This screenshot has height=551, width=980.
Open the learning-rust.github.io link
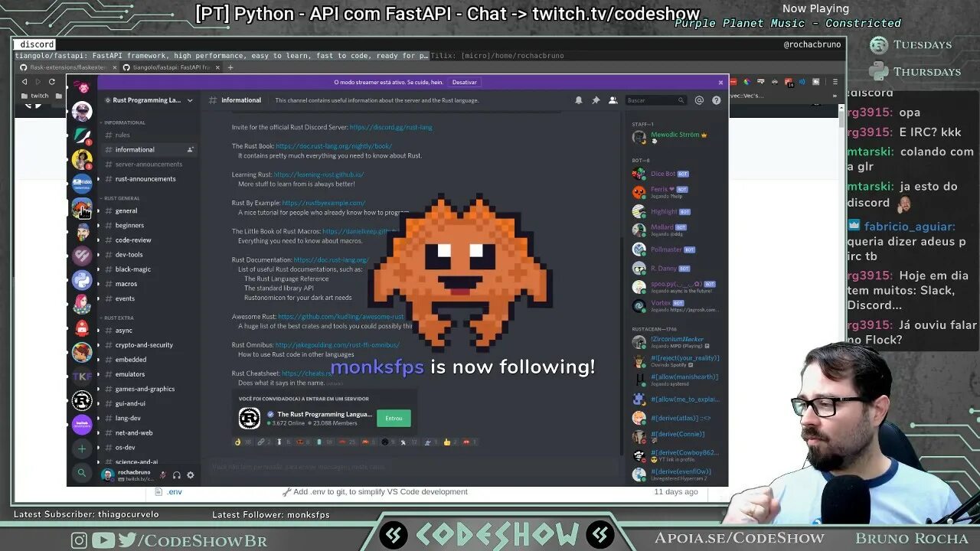tap(318, 174)
